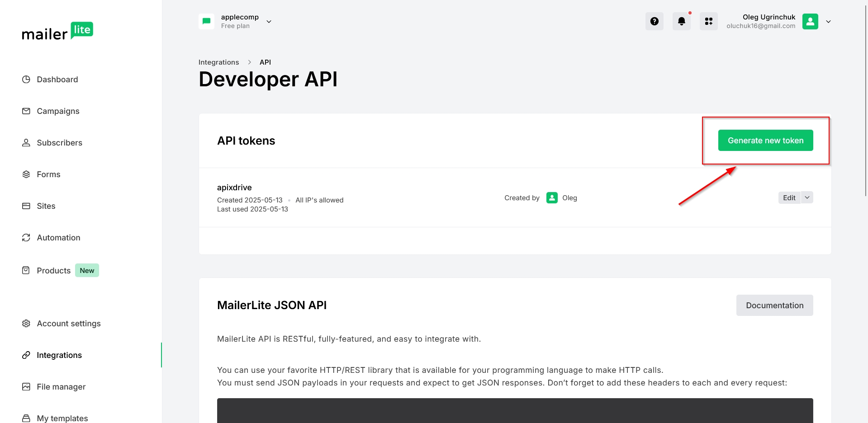Click the Automation refresh icon
Screen dimensions: 868x423
click(x=26, y=238)
